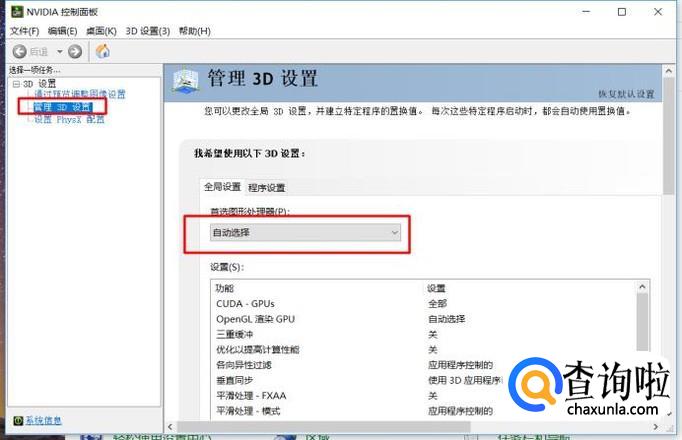Click the Forward arrow toolbar button

(75, 52)
